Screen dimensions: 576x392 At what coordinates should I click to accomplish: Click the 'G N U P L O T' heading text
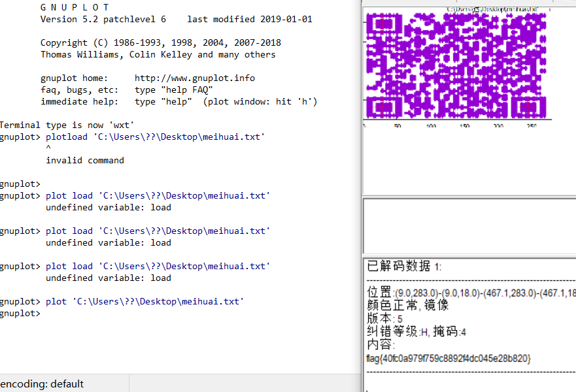pos(75,7)
